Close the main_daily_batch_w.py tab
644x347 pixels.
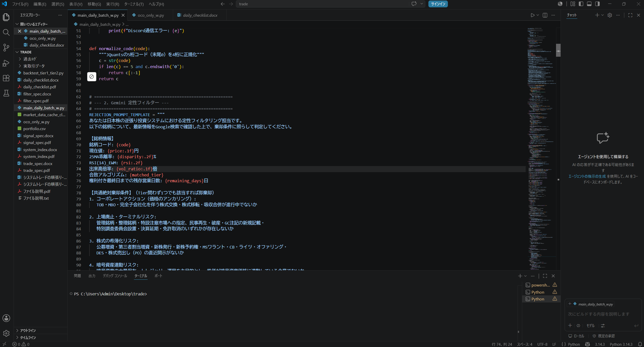click(x=123, y=15)
